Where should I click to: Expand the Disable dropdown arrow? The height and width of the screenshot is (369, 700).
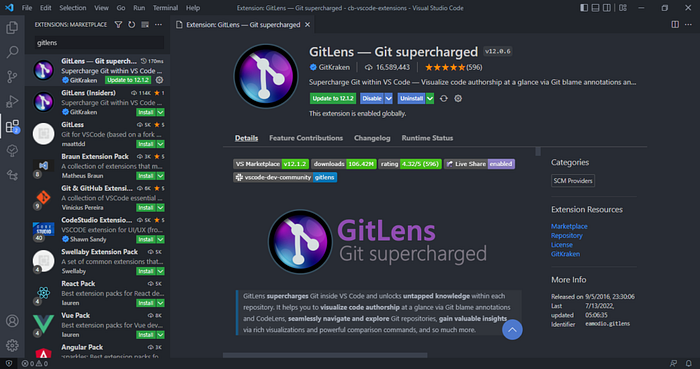pos(389,99)
